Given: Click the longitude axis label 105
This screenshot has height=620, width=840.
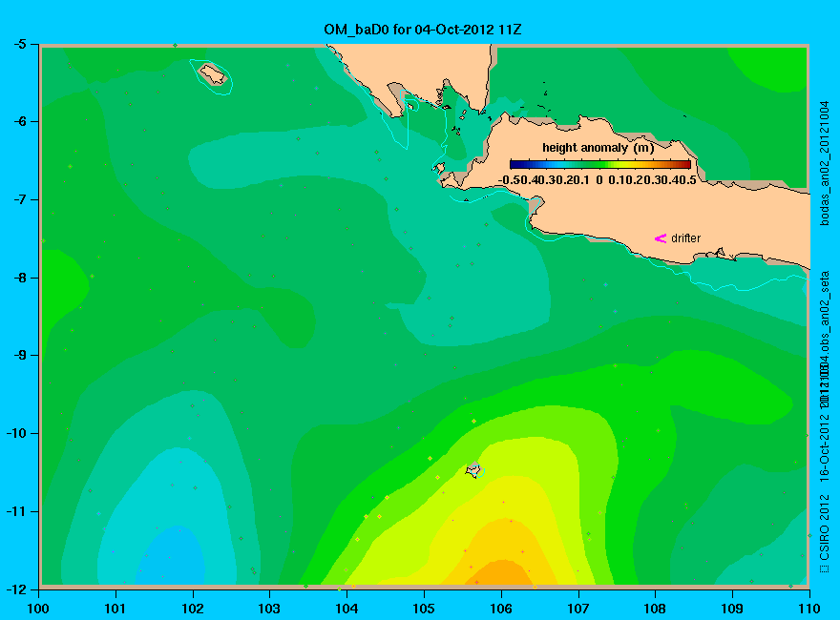Looking at the screenshot, I should [x=424, y=609].
